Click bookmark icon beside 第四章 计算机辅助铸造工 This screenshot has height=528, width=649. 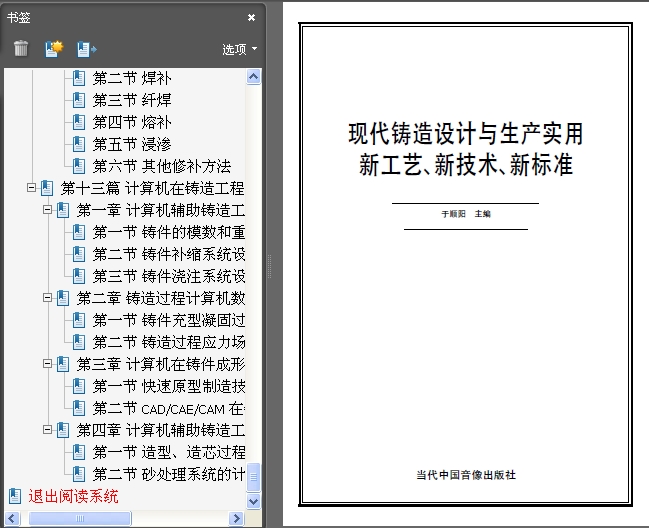pyautogui.click(x=63, y=430)
